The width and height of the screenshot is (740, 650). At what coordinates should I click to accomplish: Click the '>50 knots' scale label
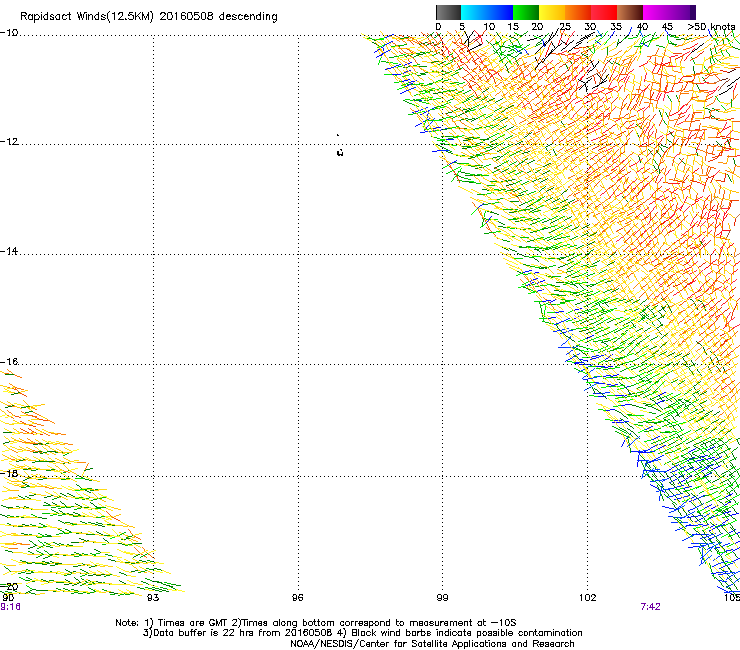711,27
